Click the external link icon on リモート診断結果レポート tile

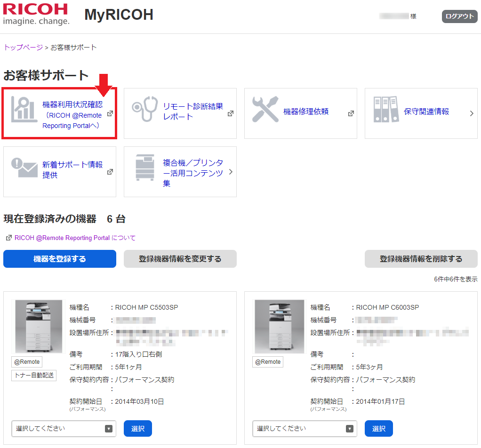tap(230, 113)
